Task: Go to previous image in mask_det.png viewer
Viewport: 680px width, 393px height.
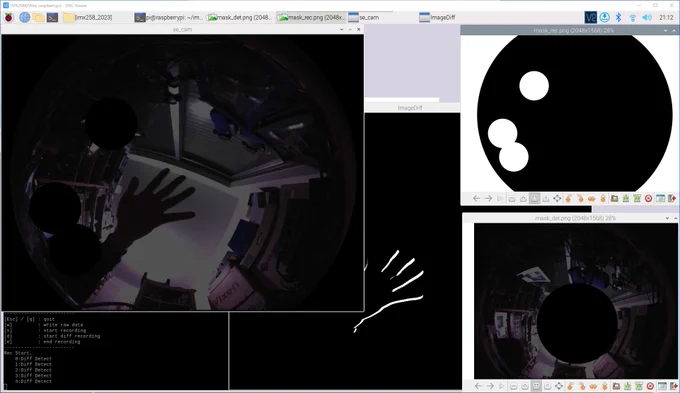Action: (478, 386)
